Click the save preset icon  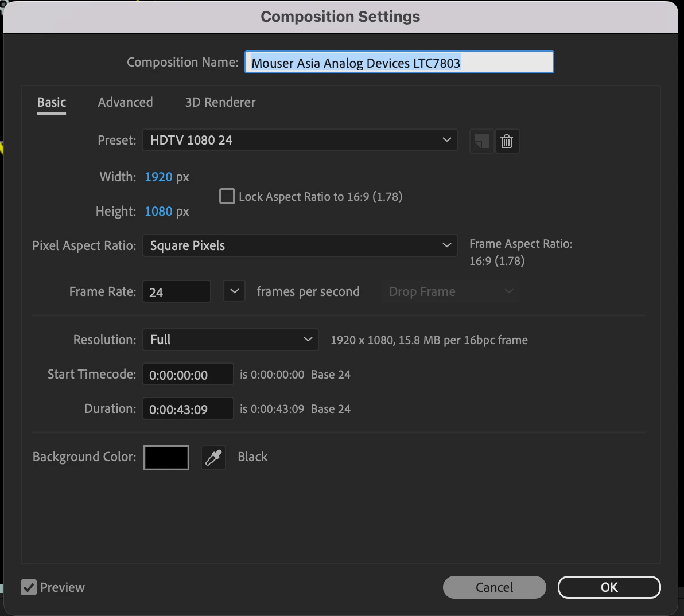coord(481,141)
